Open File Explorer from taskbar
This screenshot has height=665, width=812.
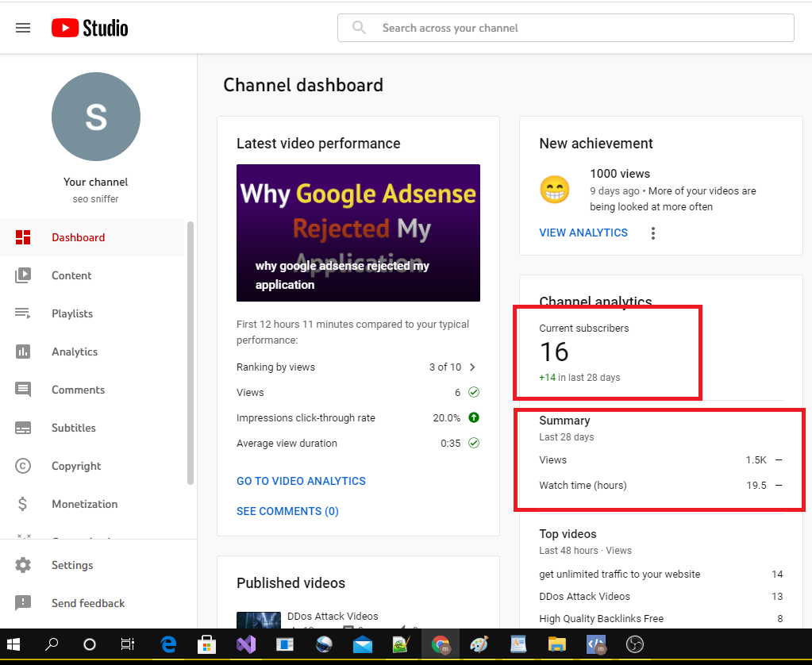point(556,644)
